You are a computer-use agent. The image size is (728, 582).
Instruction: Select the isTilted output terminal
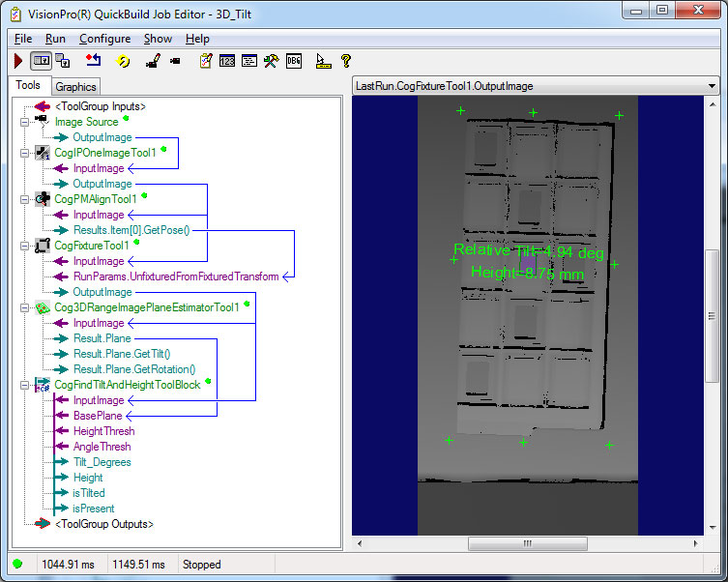(91, 493)
